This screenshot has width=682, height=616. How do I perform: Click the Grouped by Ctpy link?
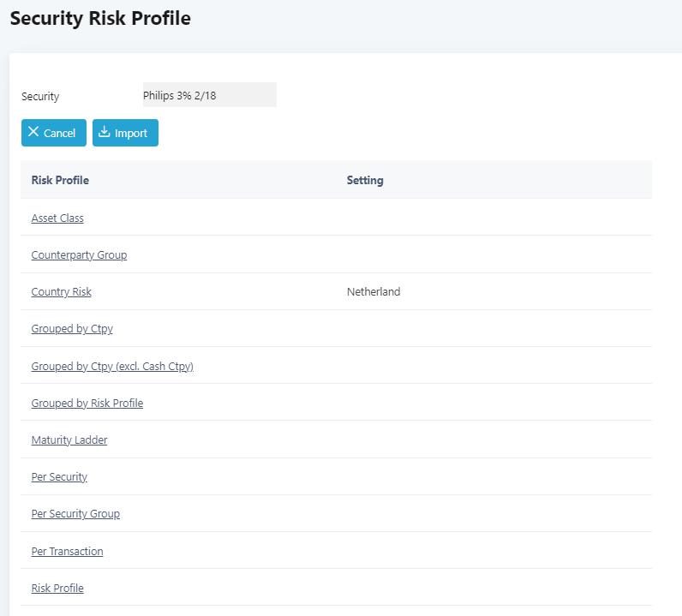[x=72, y=329]
